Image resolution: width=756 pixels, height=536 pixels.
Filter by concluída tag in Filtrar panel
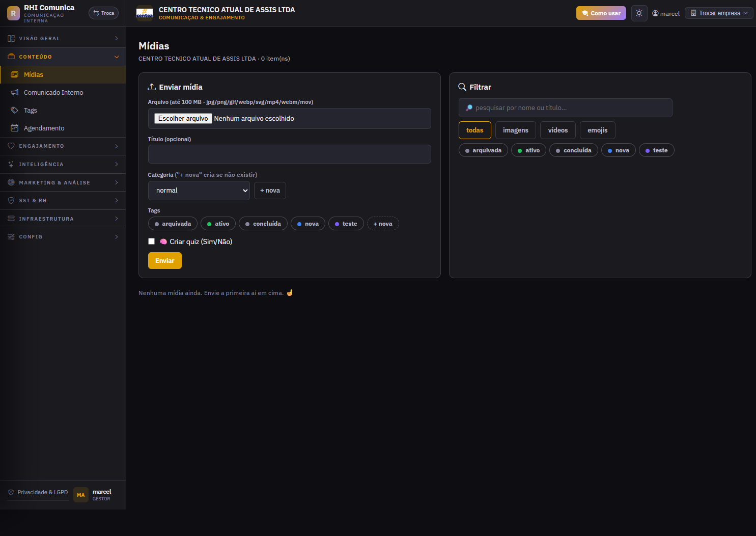pyautogui.click(x=574, y=150)
